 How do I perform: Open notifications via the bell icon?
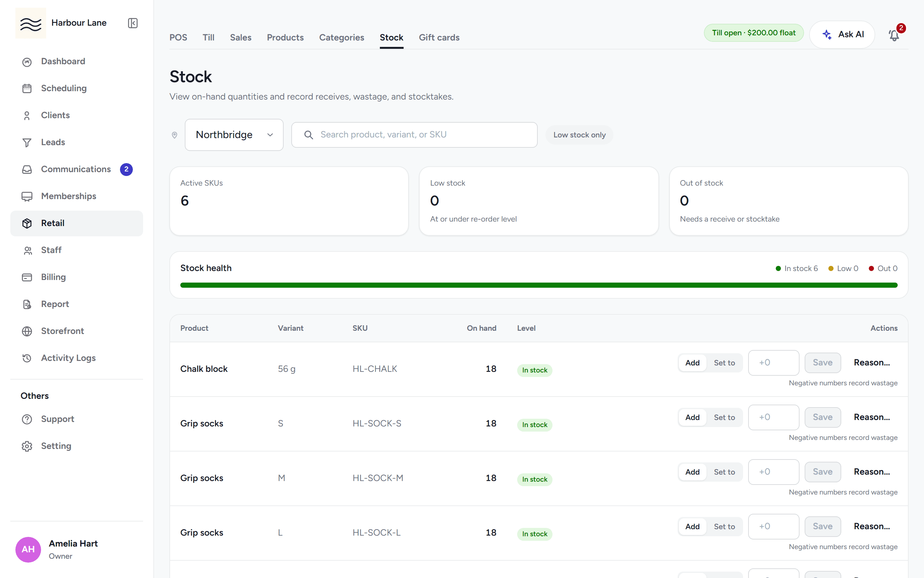click(x=894, y=35)
